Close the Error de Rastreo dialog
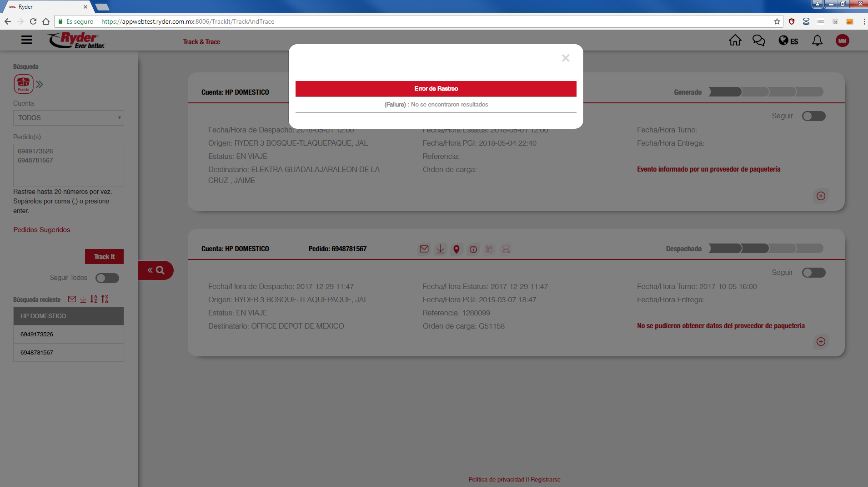The width and height of the screenshot is (868, 487). (x=565, y=58)
